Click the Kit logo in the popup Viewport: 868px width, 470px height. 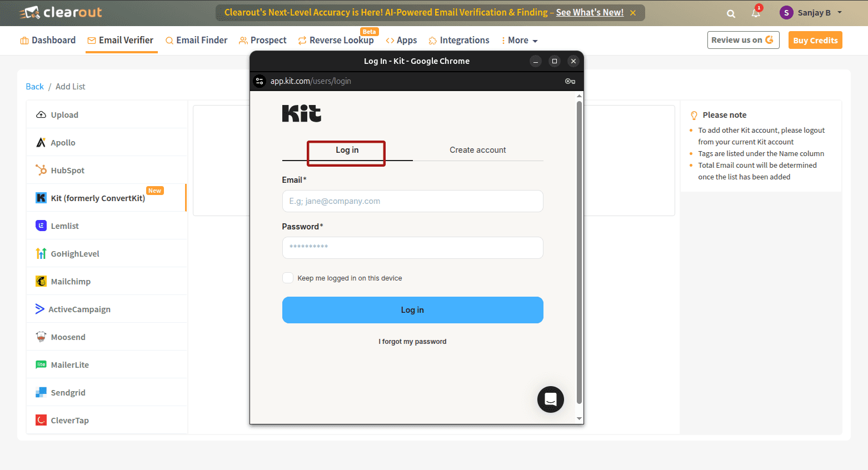[302, 113]
